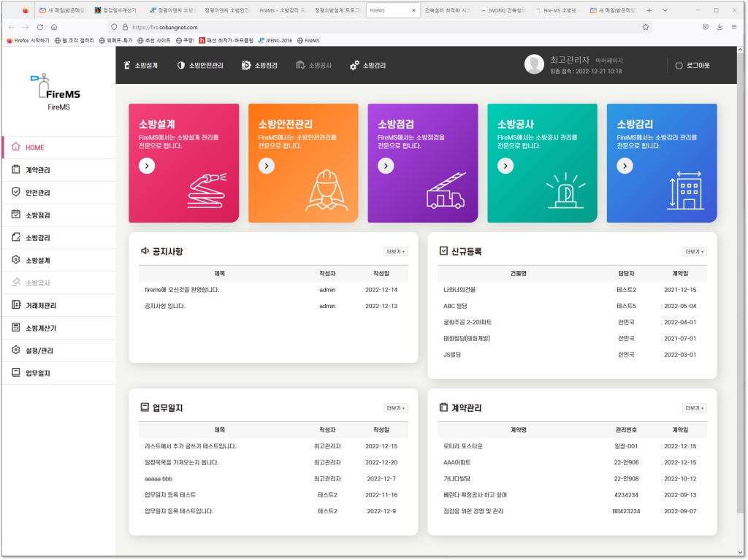The width and height of the screenshot is (748, 560).
Task: Select 소방감리 in the top navigation bar
Action: [x=367, y=66]
